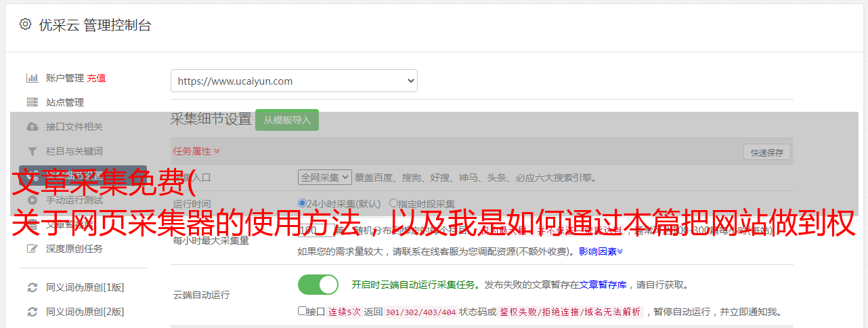The width and height of the screenshot is (868, 328).
Task: Click the 301/302/403/404 status code text
Action: tap(420, 312)
